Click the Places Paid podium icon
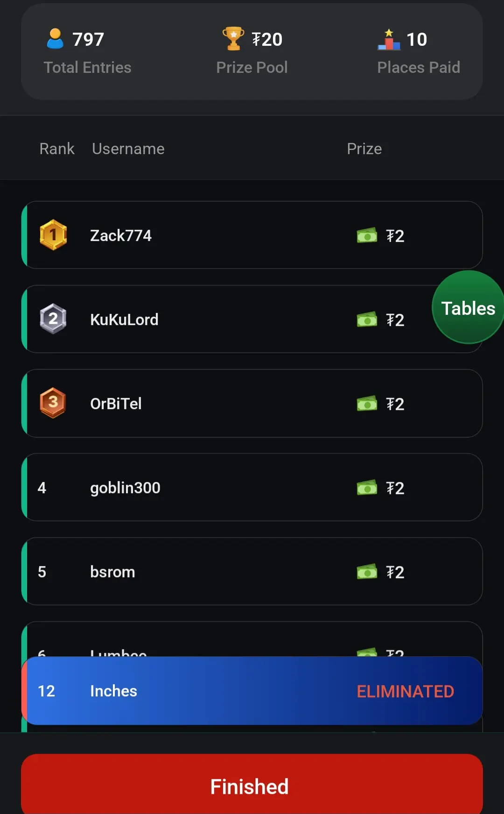This screenshot has height=814, width=504. pyautogui.click(x=389, y=40)
